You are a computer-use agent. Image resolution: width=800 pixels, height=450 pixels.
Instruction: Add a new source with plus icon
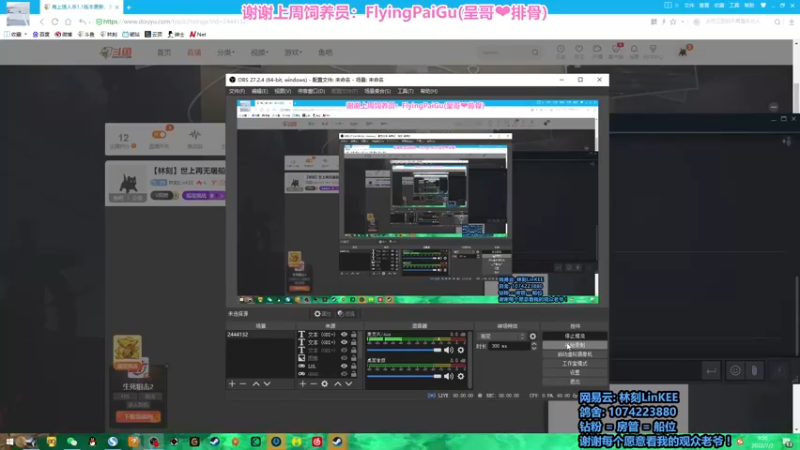click(x=303, y=384)
